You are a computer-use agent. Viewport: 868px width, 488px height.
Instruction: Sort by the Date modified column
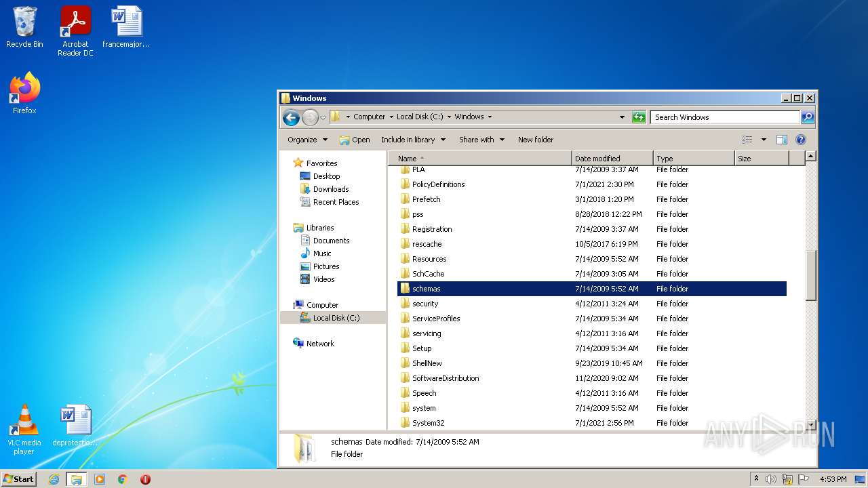(612, 159)
